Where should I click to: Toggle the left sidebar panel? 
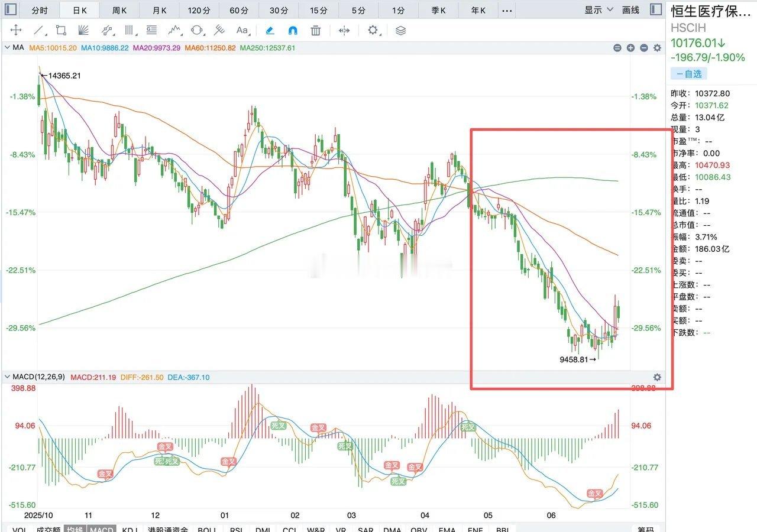click(x=11, y=10)
